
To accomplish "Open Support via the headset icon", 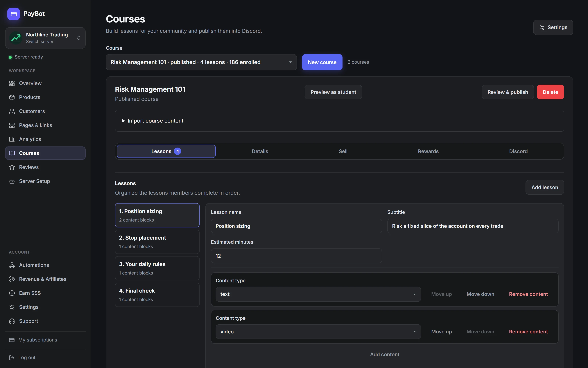I will click(12, 321).
